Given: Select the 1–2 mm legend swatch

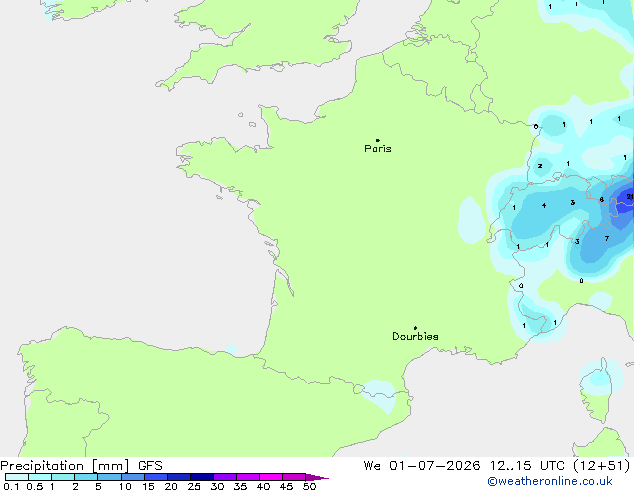Looking at the screenshot, I should 63,477.
